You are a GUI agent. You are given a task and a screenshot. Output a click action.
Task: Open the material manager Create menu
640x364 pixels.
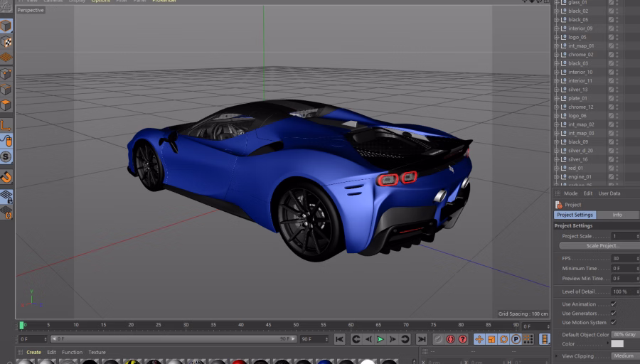tap(34, 352)
